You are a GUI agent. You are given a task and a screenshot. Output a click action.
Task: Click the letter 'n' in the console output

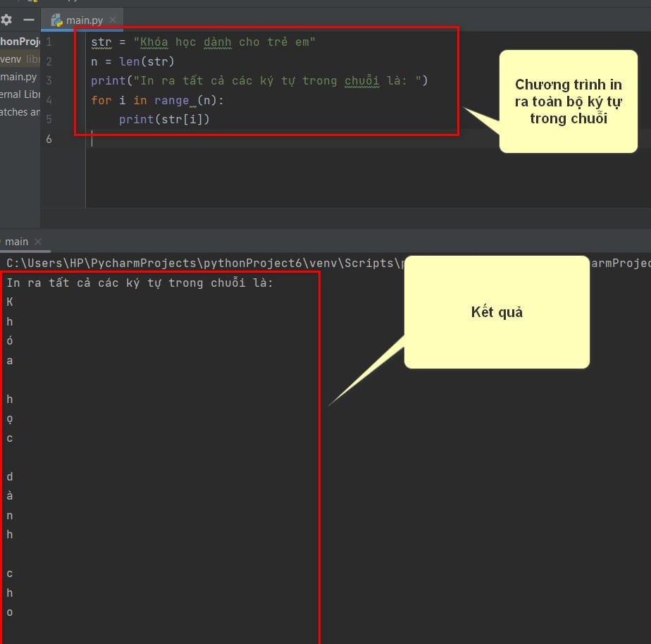tap(10, 516)
